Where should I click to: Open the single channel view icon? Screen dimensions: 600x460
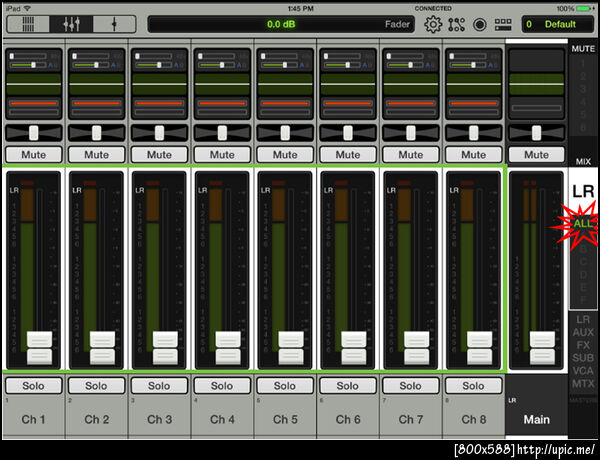pos(114,24)
